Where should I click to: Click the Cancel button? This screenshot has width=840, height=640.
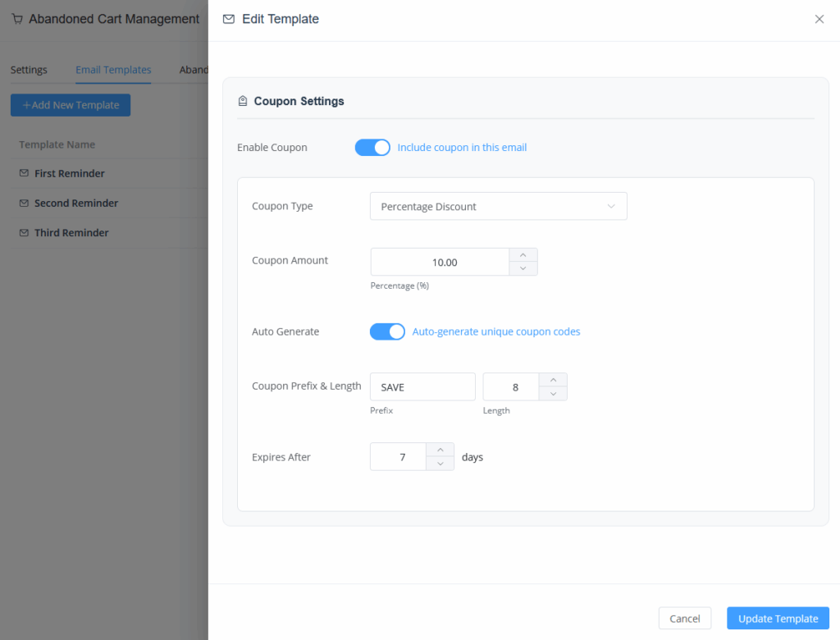(x=684, y=619)
